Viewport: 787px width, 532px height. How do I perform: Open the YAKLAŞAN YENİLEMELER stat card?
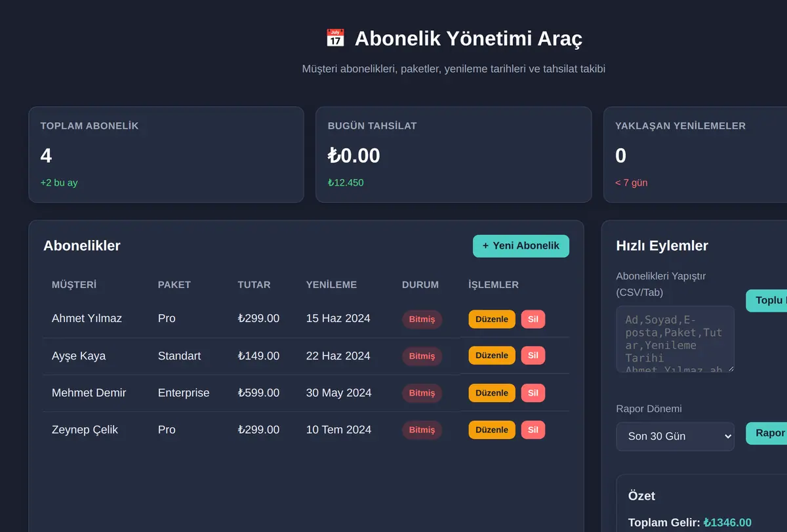coord(695,155)
